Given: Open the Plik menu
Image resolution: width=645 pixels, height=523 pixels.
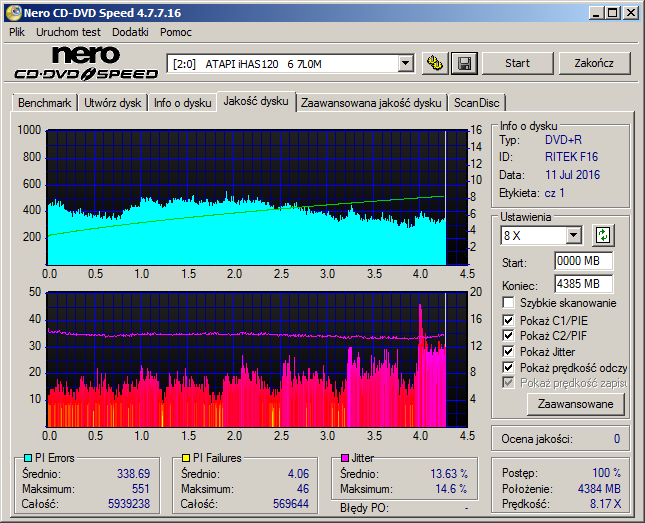Looking at the screenshot, I should tap(17, 32).
